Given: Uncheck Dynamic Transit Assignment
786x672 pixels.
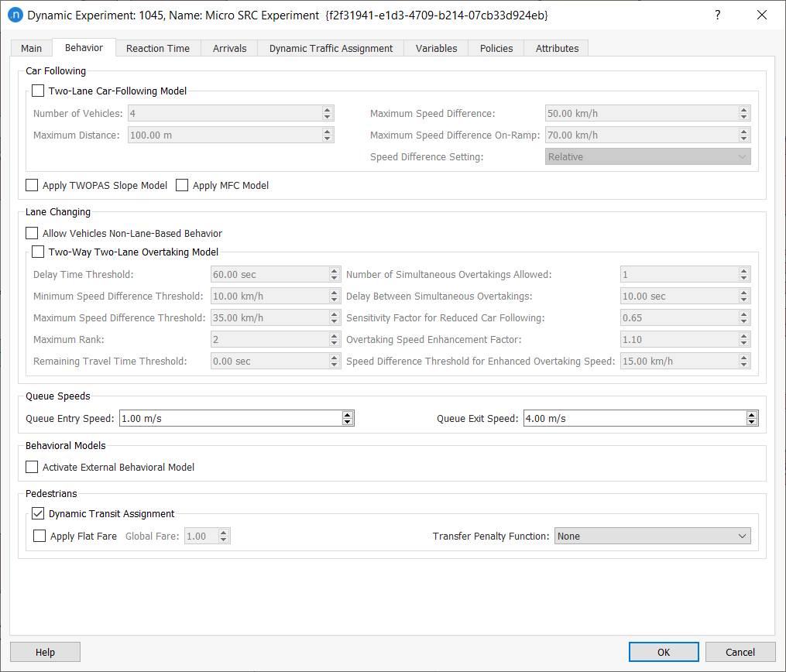Looking at the screenshot, I should [39, 513].
